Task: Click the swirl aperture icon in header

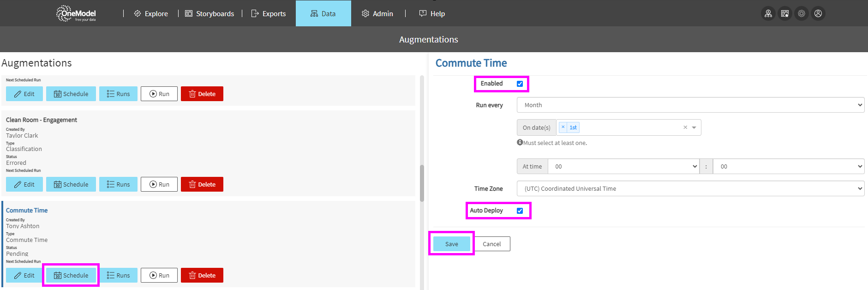Action: [x=801, y=13]
